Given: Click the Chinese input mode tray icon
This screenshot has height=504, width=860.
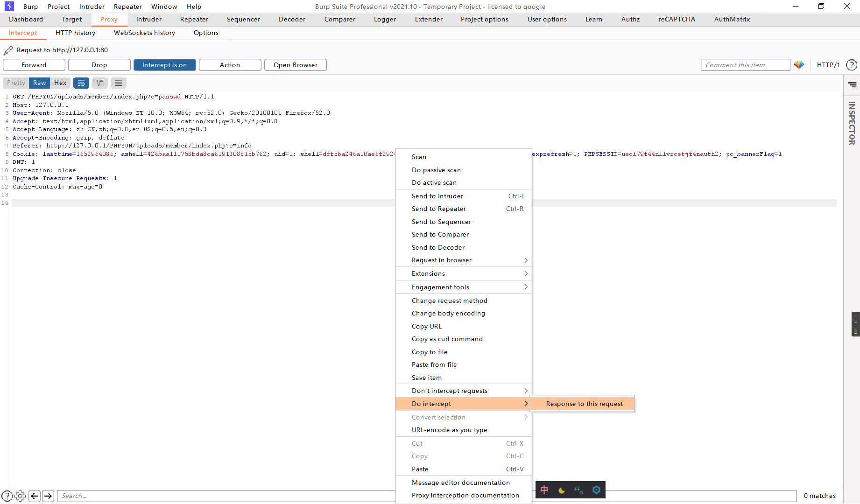Looking at the screenshot, I should pyautogui.click(x=544, y=490).
